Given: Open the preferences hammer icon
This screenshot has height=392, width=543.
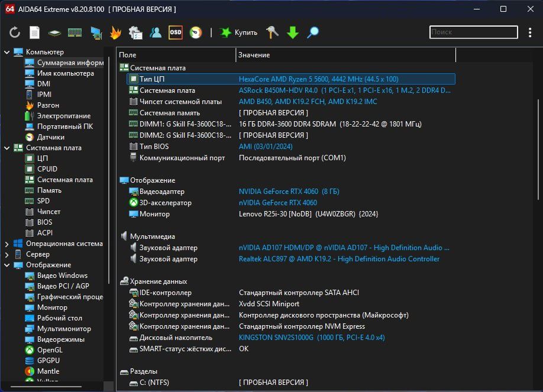Looking at the screenshot, I should click(x=272, y=33).
